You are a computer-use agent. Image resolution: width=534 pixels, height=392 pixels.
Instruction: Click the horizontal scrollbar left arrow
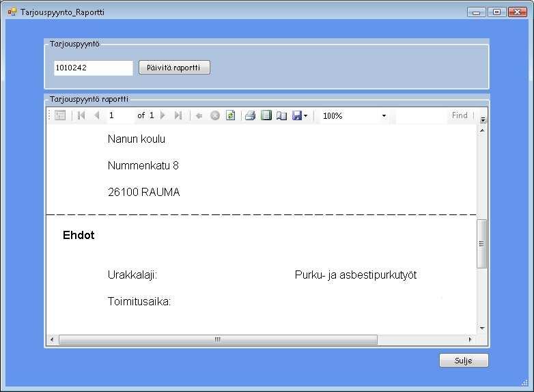52,339
